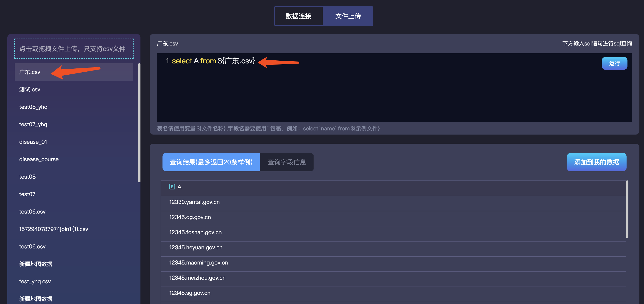Select test_yhq.csv in the file list
Image resolution: width=644 pixels, height=304 pixels.
[x=35, y=281]
